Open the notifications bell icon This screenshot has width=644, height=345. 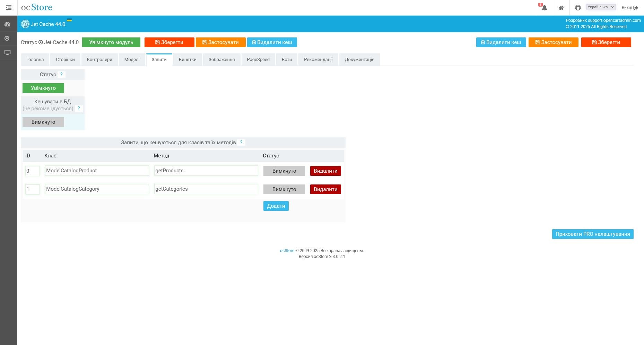tap(544, 8)
